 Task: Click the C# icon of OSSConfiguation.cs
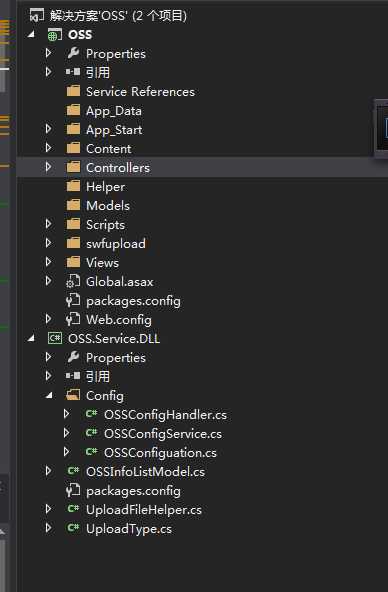coord(92,452)
